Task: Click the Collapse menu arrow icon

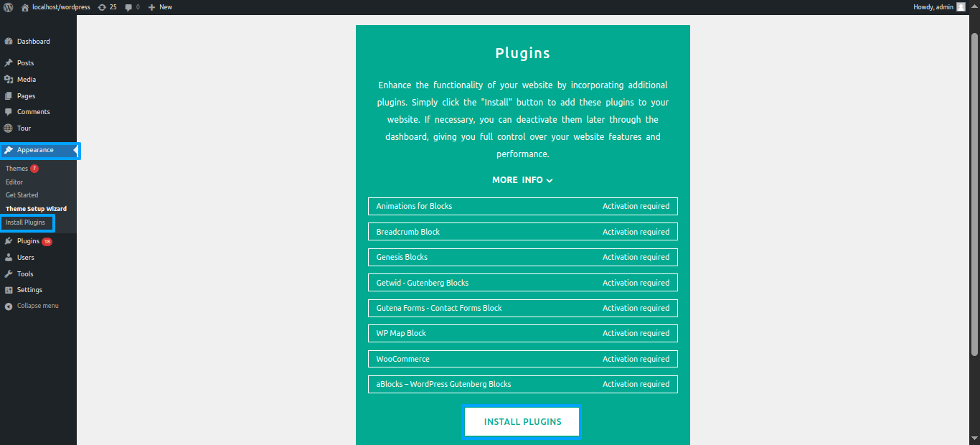Action: [x=9, y=306]
